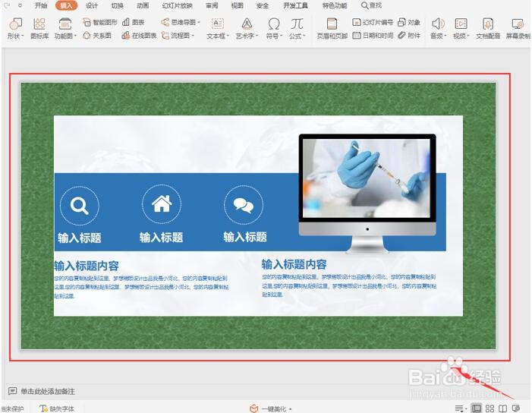Select the right 输入标题内容 heading
Image resolution: width=532 pixels, height=413 pixels.
point(294,264)
